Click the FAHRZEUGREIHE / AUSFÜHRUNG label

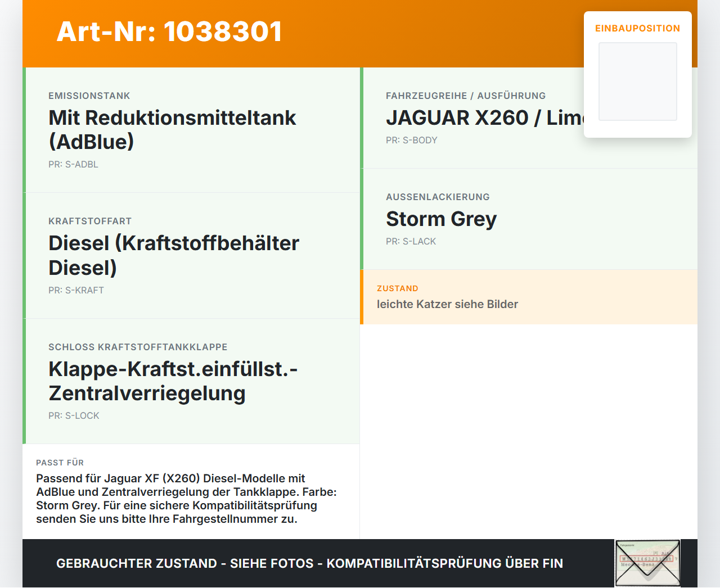pyautogui.click(x=466, y=96)
